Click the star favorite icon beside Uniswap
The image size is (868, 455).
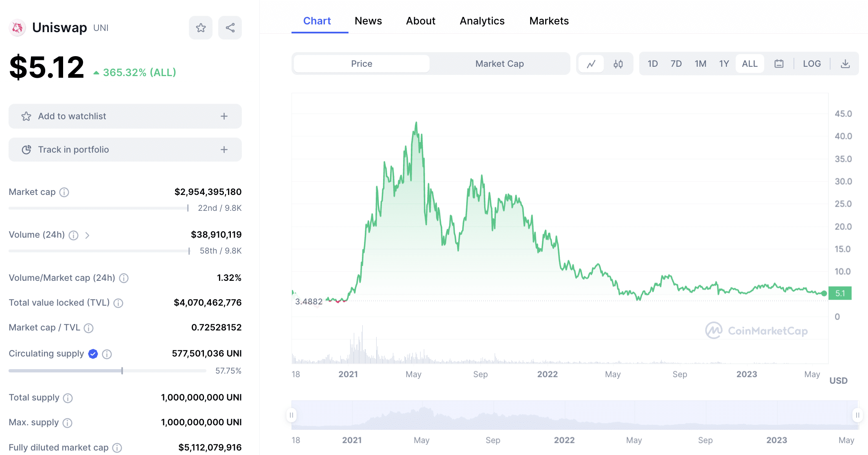(201, 28)
